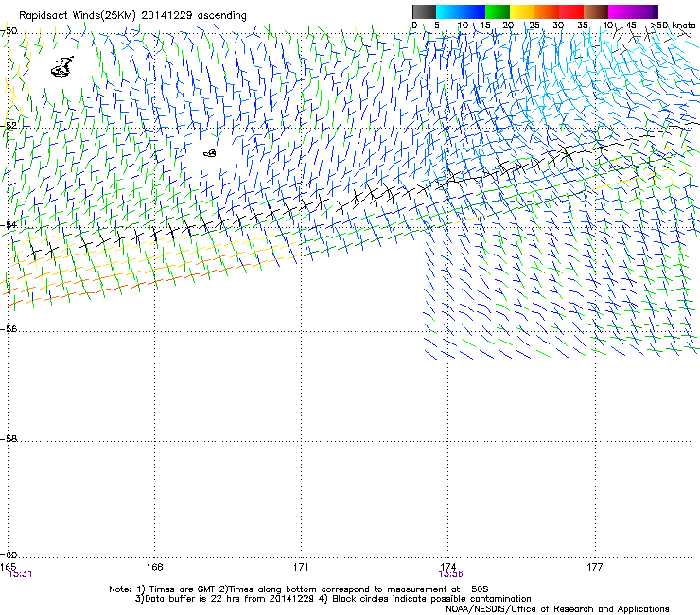Click the large island outline near 50S
This screenshot has width=700, height=615.
pyautogui.click(x=62, y=67)
